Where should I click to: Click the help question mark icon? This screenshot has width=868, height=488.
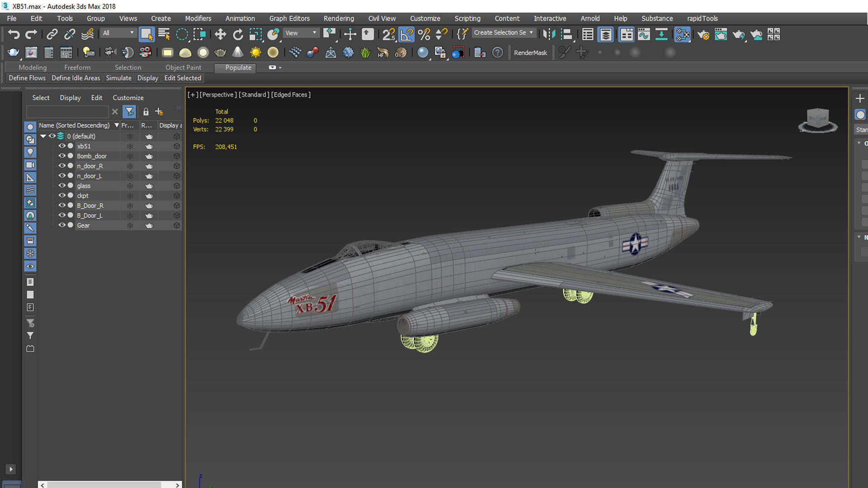pos(497,52)
